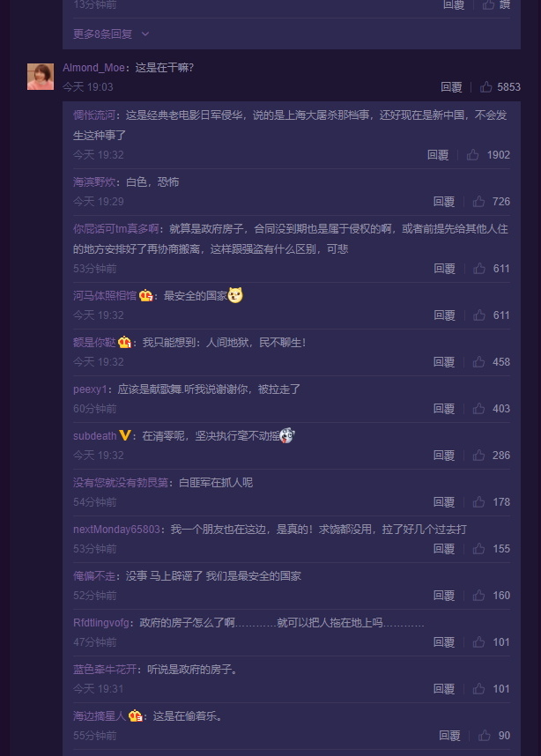Image resolution: width=541 pixels, height=756 pixels.
Task: Reply to the 蓝色牵牛花开 comment
Action: point(444,689)
